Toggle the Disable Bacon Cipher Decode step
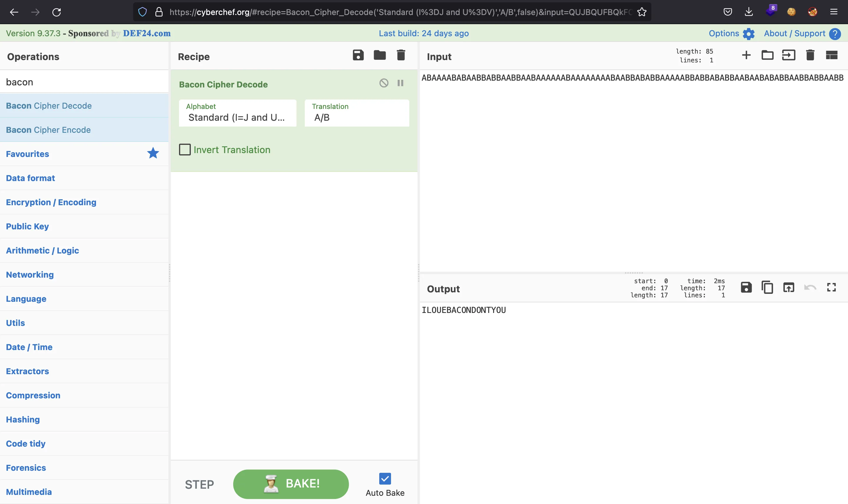Viewport: 848px width, 504px height. click(383, 83)
